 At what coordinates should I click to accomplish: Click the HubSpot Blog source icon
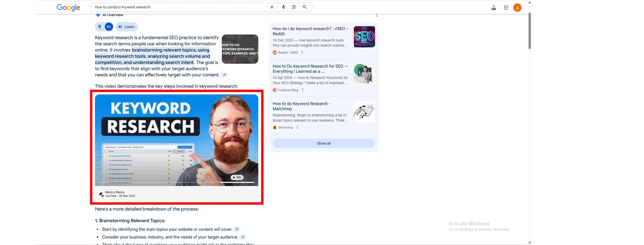click(x=275, y=90)
